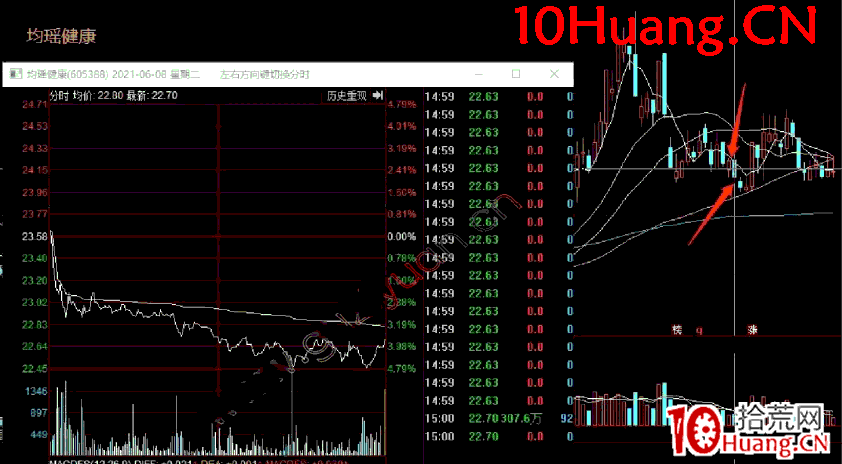The height and width of the screenshot is (464, 842).
Task: Click the 23.40 price axis label
Action: 34,258
